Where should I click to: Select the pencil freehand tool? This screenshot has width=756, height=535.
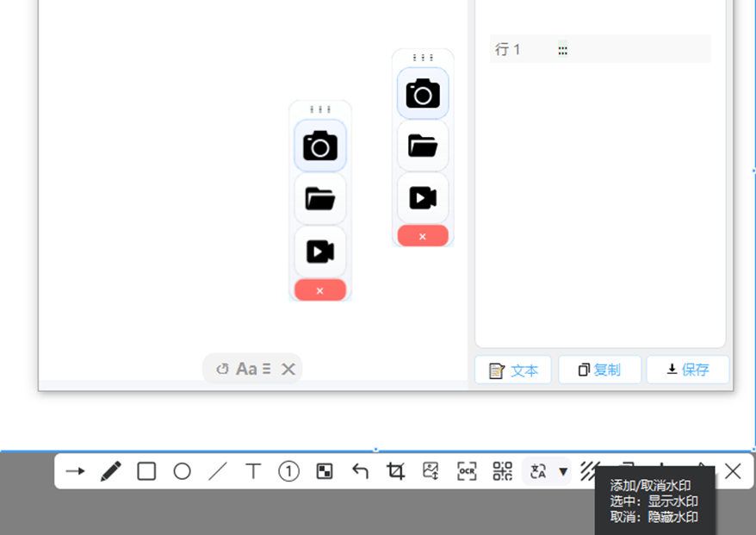110,471
